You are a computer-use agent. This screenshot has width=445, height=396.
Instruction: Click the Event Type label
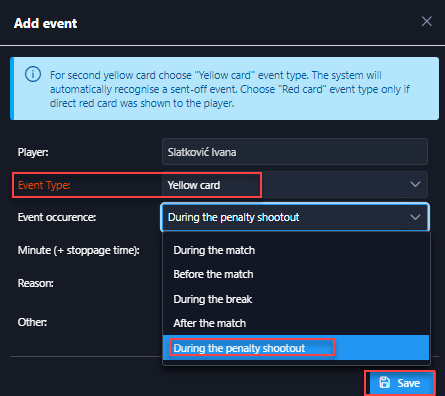pos(44,185)
